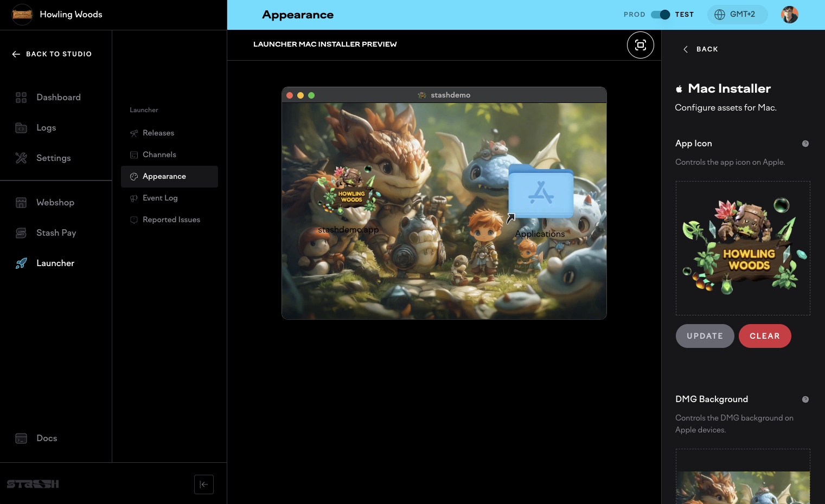Click the Docs terminal icon
This screenshot has width=825, height=504.
(21, 438)
